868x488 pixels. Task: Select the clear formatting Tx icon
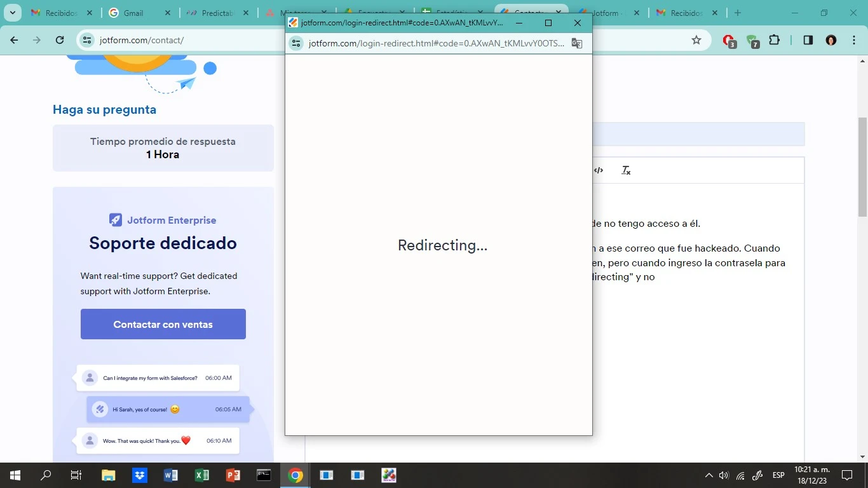point(625,170)
